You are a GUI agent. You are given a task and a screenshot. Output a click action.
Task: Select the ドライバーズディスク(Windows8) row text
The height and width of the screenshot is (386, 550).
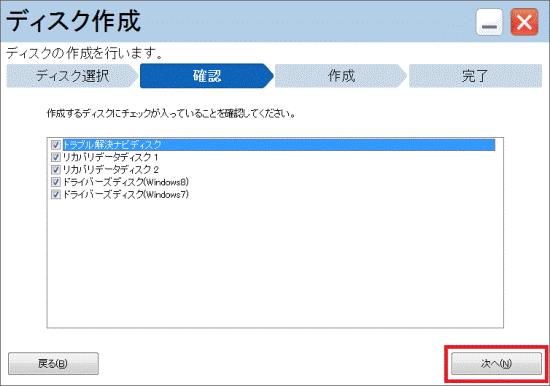point(126,182)
